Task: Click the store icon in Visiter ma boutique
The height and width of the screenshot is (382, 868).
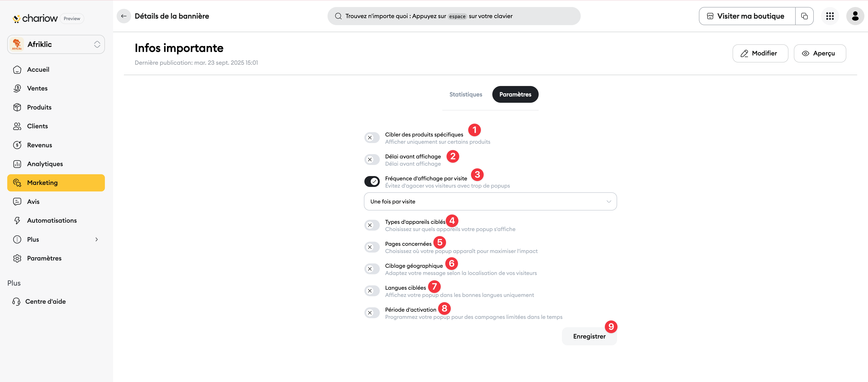Action: pyautogui.click(x=710, y=16)
